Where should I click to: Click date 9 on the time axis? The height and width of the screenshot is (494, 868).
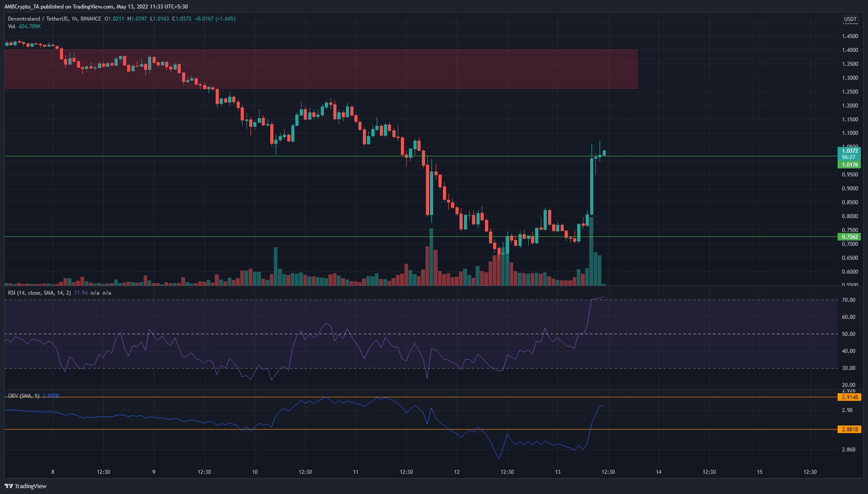coord(154,472)
